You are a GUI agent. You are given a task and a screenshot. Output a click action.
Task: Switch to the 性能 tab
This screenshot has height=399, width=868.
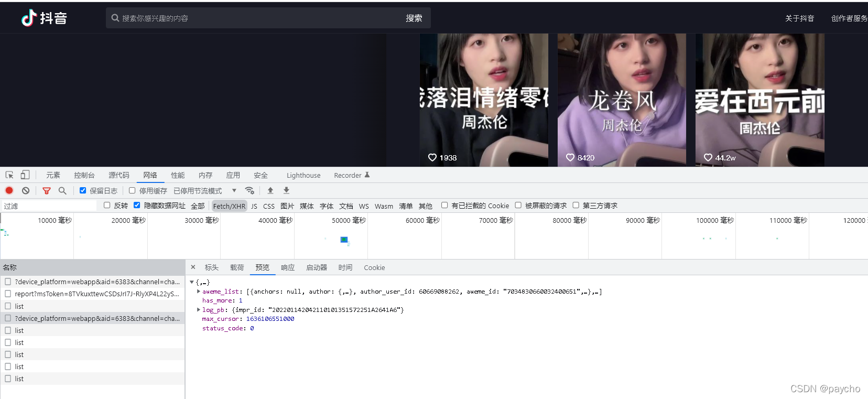click(178, 175)
